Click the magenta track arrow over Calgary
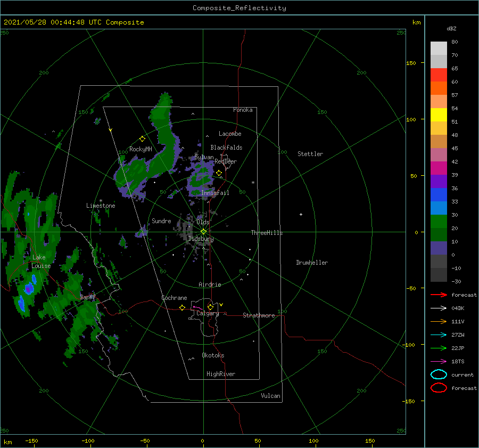This screenshot has height=448, width=479. tap(197, 307)
